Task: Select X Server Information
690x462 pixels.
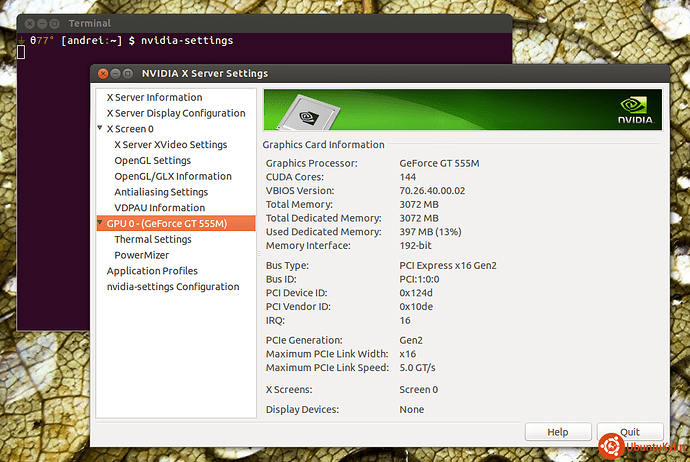Action: click(x=154, y=97)
